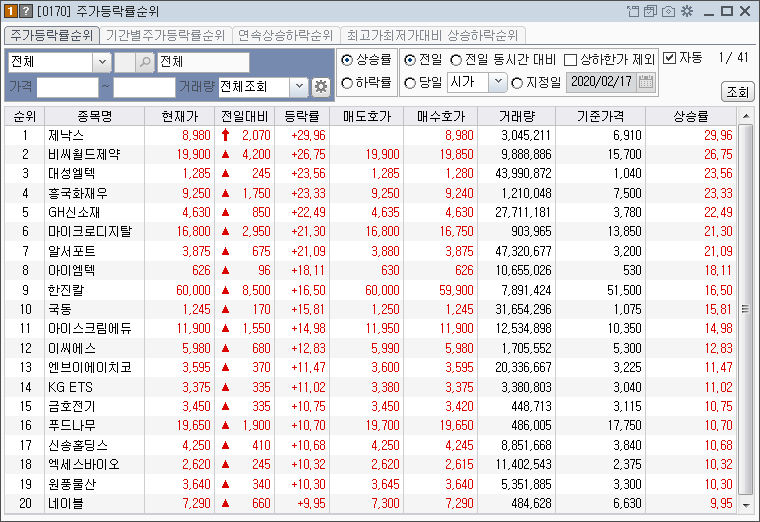Select the 제낙스 row name

[x=66, y=135]
